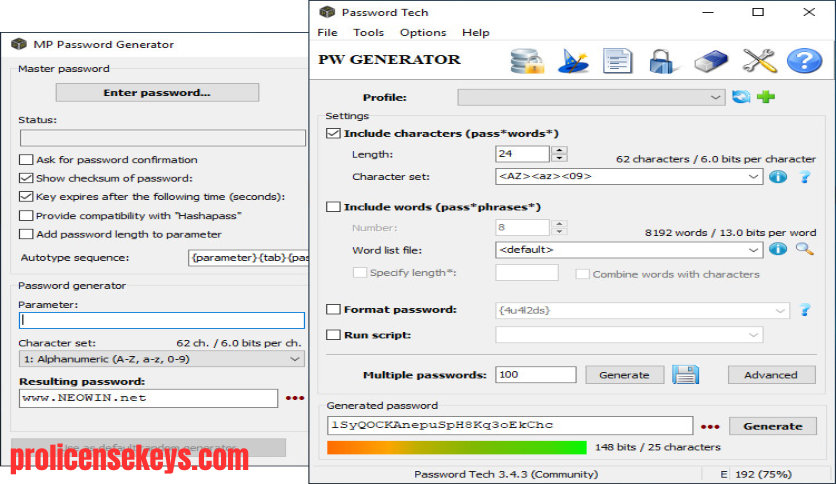This screenshot has width=836, height=484.
Task: Toggle Include characters checkbox
Action: tap(333, 133)
